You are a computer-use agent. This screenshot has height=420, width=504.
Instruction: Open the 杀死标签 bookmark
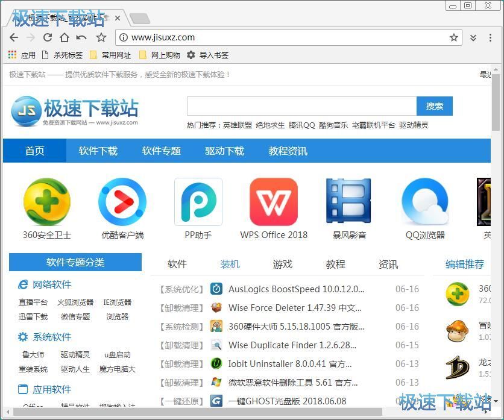(62, 55)
